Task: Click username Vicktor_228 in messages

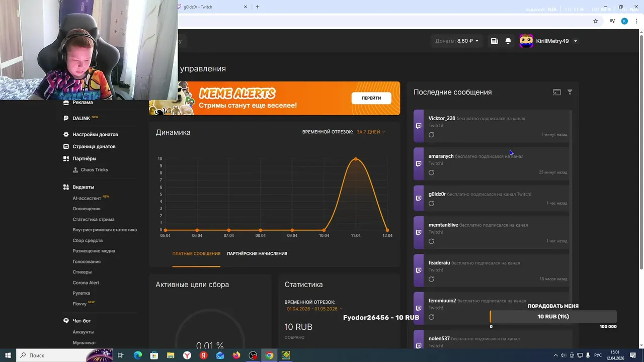Action: tap(442, 119)
